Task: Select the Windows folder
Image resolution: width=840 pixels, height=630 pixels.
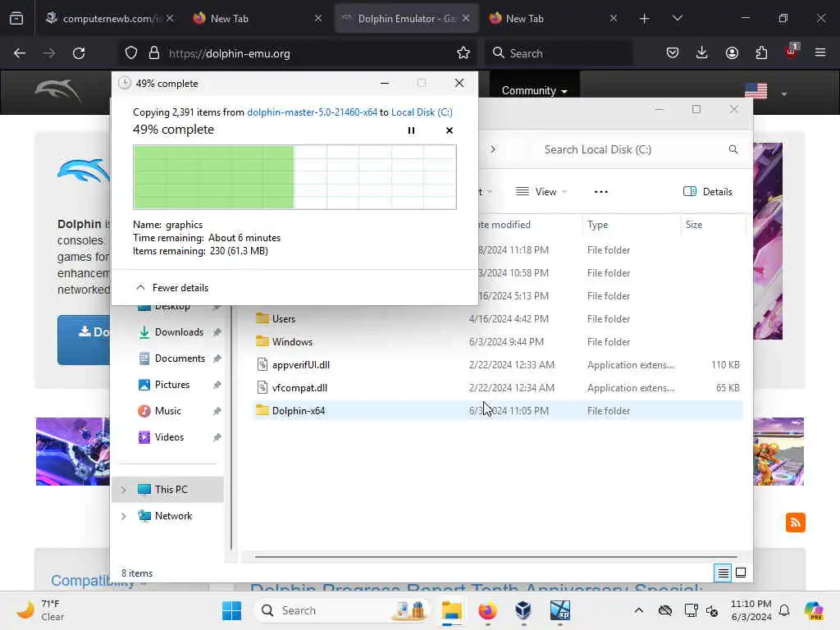Action: click(292, 342)
